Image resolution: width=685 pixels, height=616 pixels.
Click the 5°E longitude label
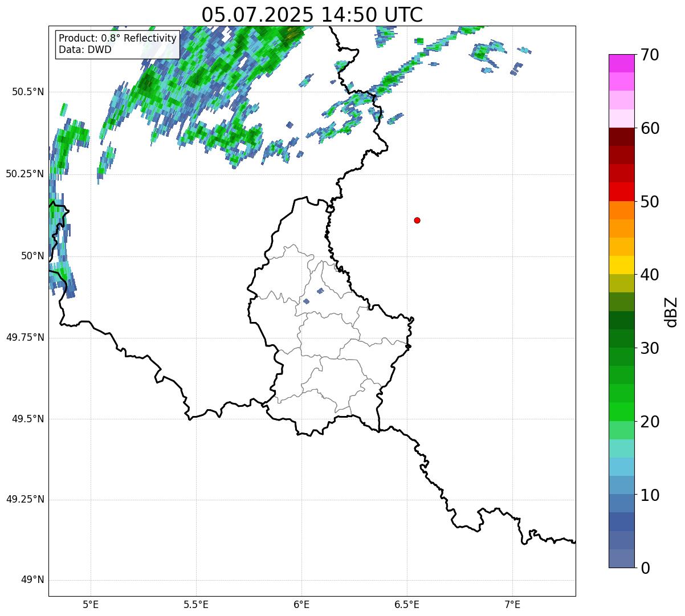point(91,604)
